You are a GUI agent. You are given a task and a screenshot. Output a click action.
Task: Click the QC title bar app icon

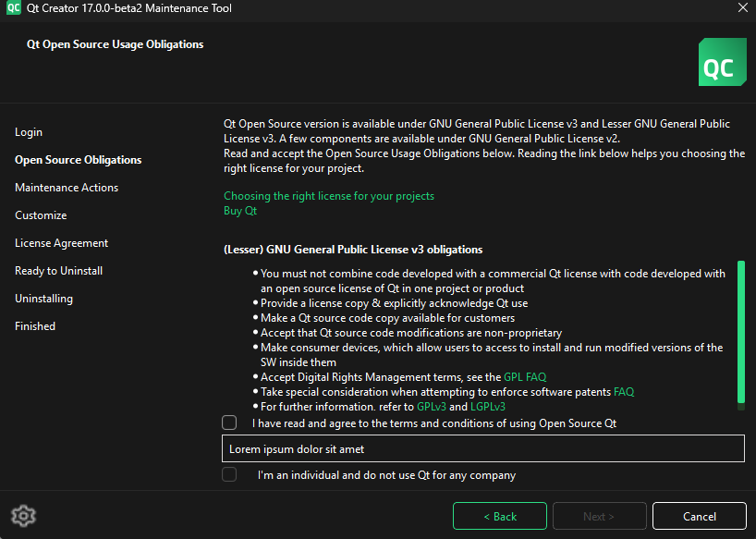pyautogui.click(x=14, y=7)
